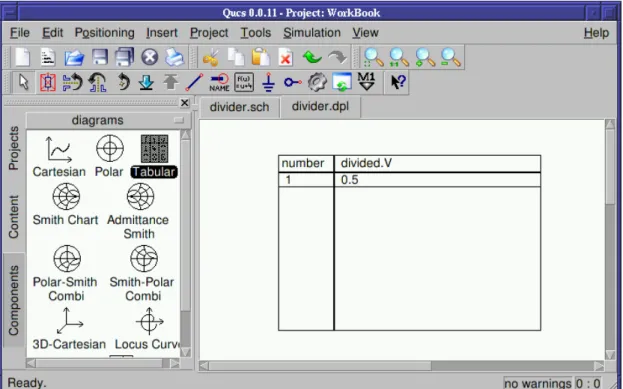Deactivate selected component tool
Screen dimensions: 623x389
click(48, 83)
